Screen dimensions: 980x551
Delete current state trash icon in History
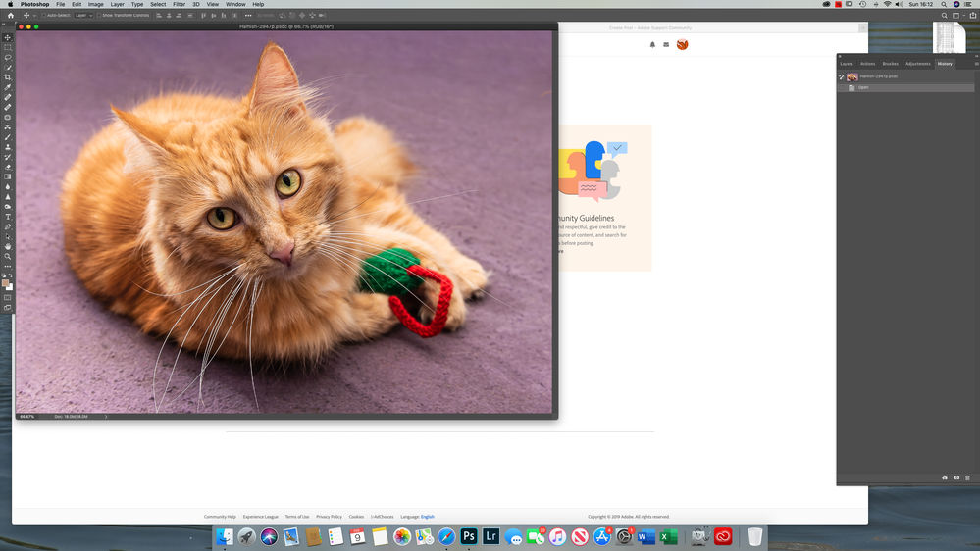pos(967,477)
